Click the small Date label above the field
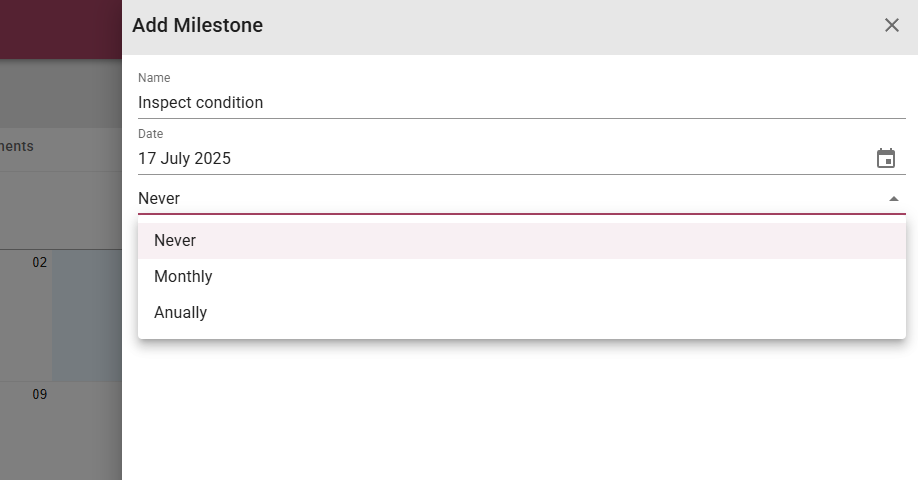918x480 pixels. 150,134
